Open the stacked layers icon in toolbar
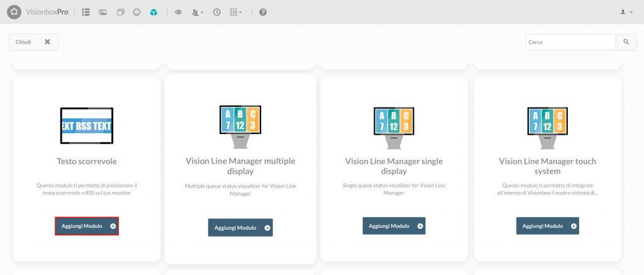The width and height of the screenshot is (644, 275). click(x=120, y=13)
